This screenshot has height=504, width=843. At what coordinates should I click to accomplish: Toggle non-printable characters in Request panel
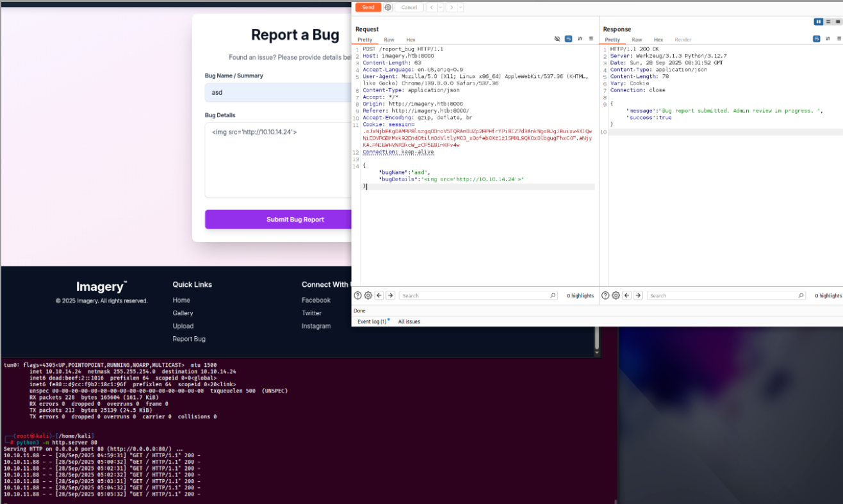coord(580,39)
